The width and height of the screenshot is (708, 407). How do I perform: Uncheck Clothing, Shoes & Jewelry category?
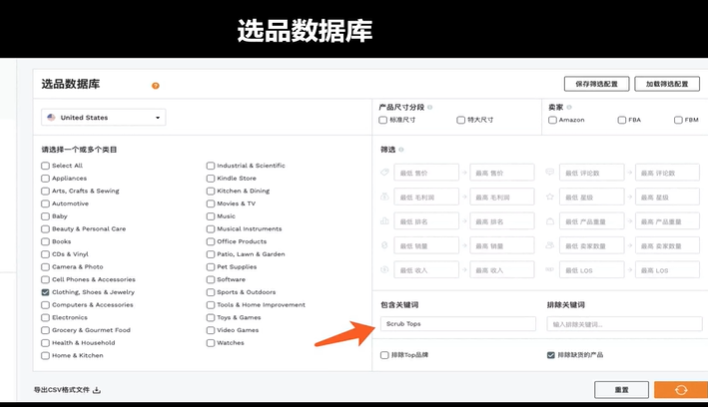pyautogui.click(x=45, y=292)
